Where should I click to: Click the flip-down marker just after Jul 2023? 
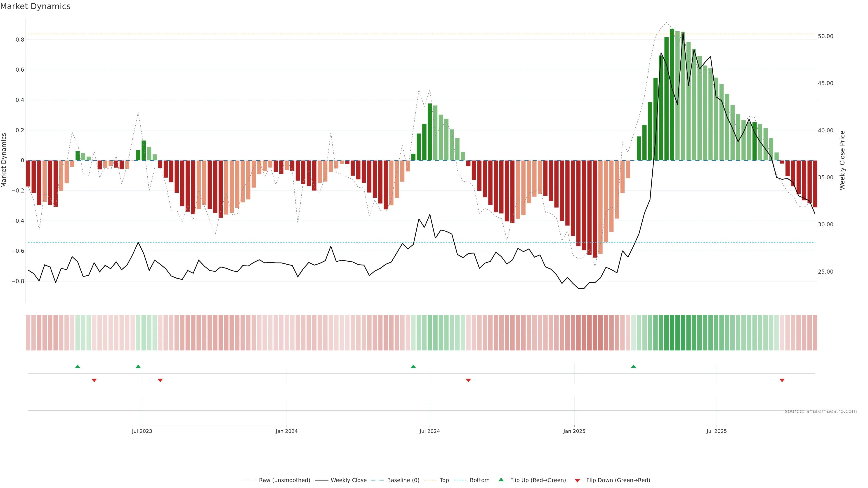[x=160, y=380]
